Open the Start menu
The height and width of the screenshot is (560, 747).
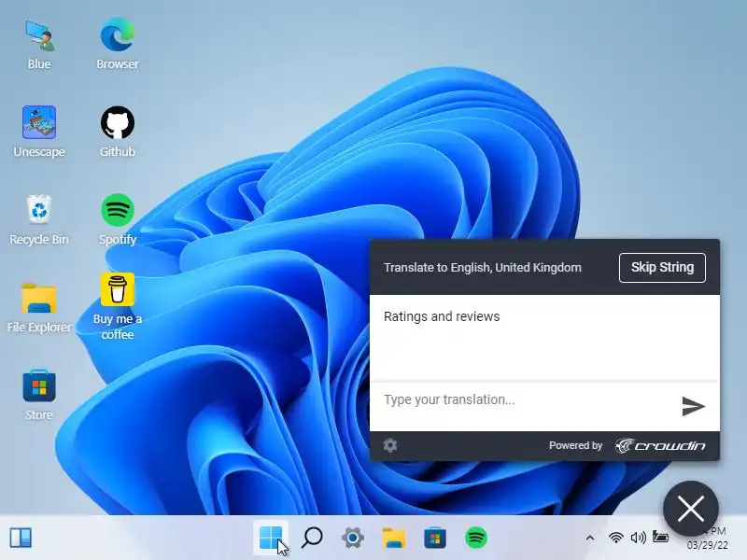(271, 538)
